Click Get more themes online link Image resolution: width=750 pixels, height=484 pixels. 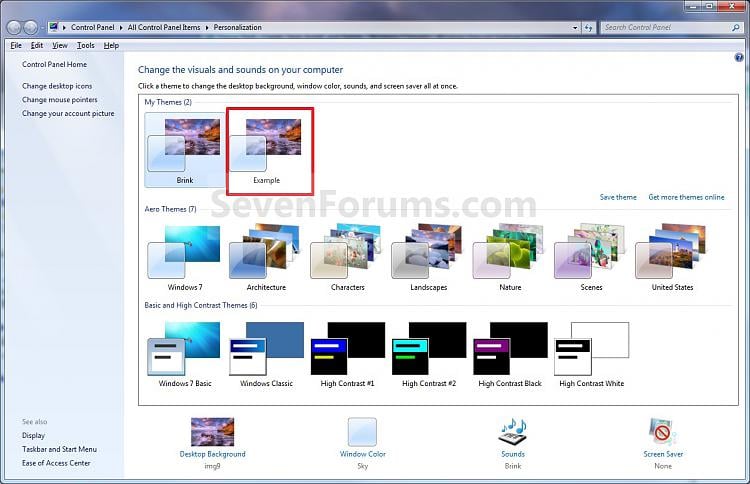pyautogui.click(x=686, y=197)
